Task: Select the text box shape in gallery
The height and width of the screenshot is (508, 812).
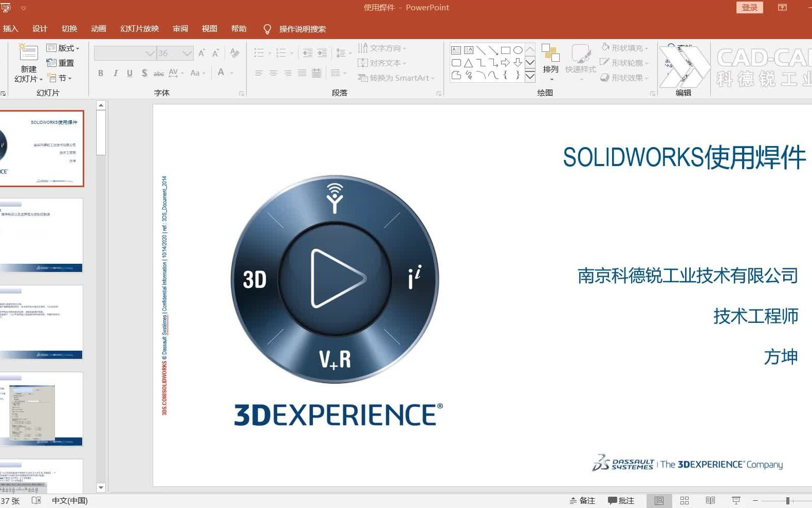Action: point(456,50)
